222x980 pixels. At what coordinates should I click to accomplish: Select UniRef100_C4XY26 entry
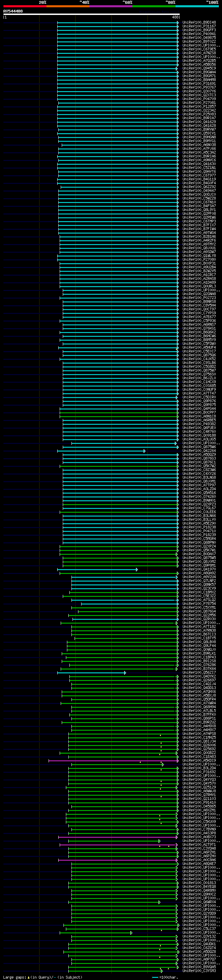(199, 474)
